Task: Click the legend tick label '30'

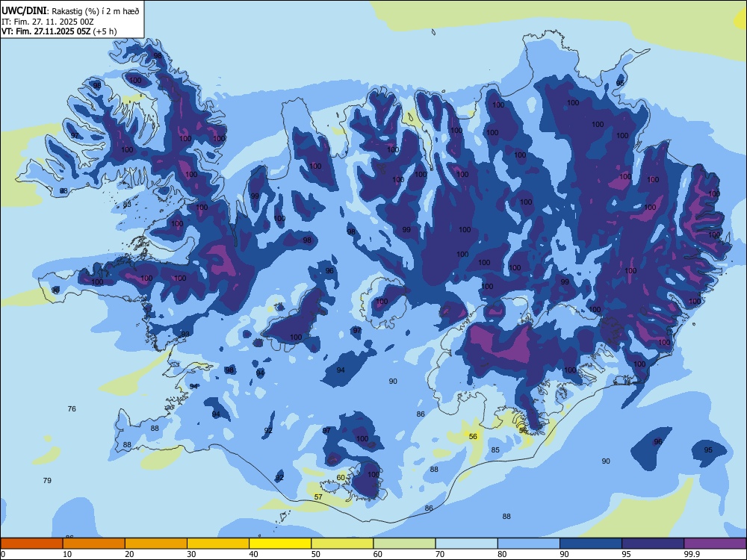Action: click(191, 554)
